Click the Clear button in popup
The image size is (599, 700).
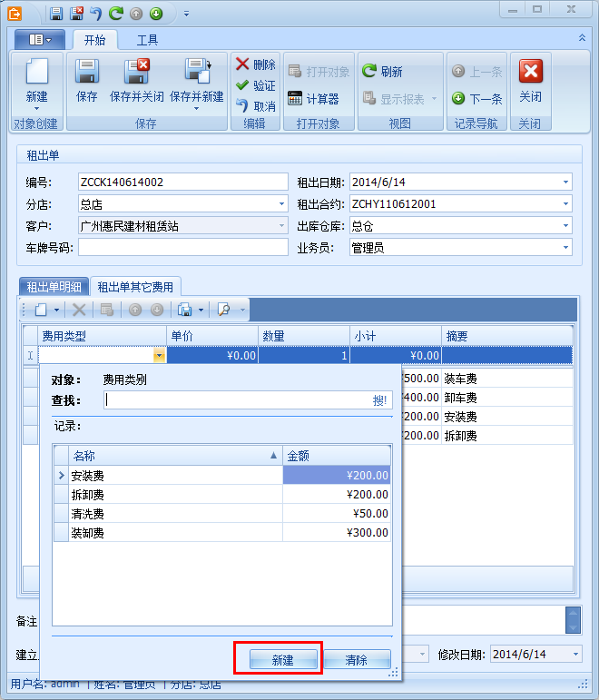[x=357, y=660]
